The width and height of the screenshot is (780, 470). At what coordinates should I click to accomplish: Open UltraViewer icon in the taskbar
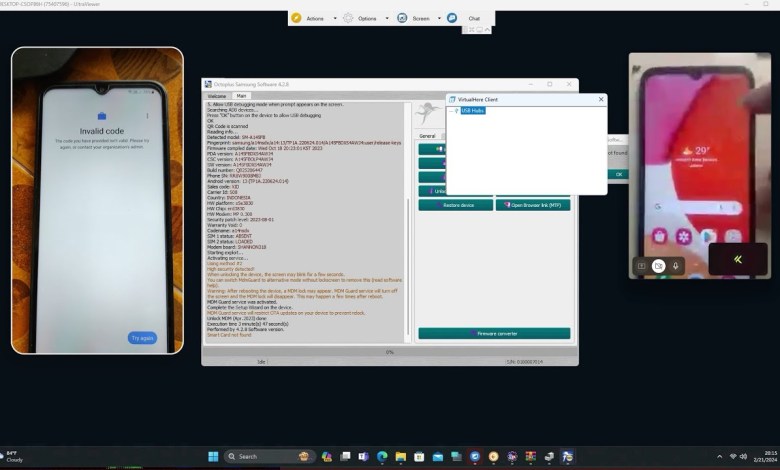click(x=475, y=456)
